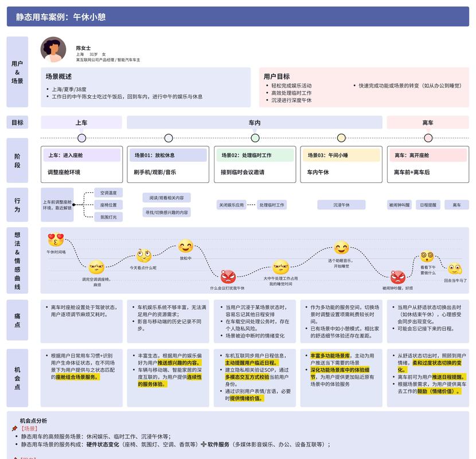Viewport: 476px width, 459px height.
Task: Click 陈女士's avatar thumbnail
Action: (53, 49)
